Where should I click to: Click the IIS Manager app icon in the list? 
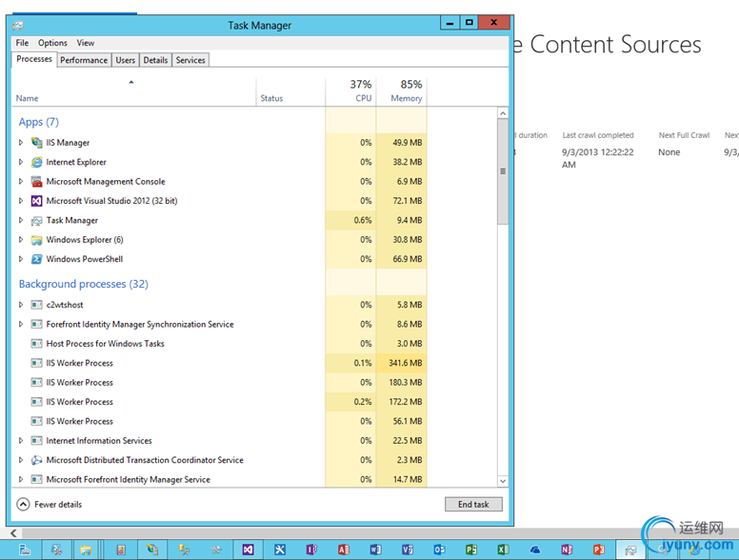(x=36, y=142)
